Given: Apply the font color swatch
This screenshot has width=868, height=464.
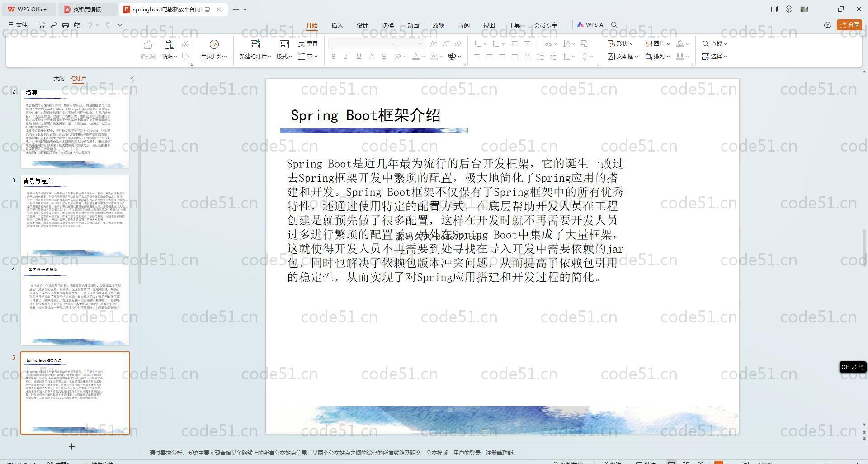Looking at the screenshot, I should click(416, 57).
